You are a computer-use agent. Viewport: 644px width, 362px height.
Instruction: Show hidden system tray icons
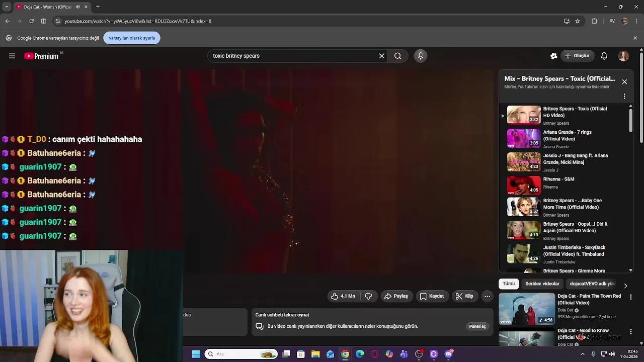tap(583, 354)
